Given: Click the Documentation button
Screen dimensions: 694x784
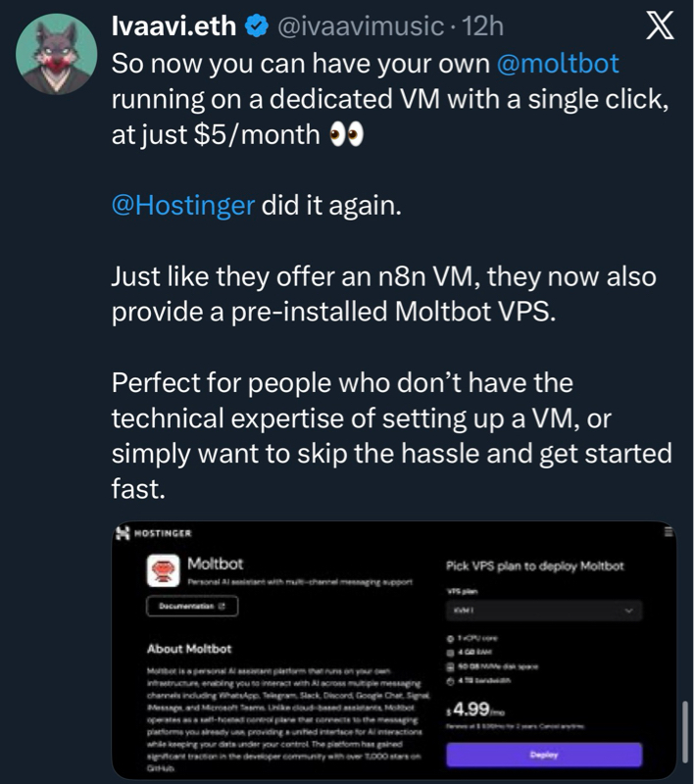Looking at the screenshot, I should point(192,608).
